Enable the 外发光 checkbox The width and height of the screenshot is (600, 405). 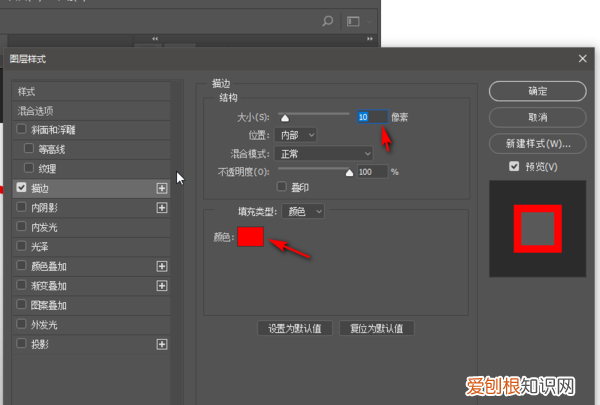(21, 324)
